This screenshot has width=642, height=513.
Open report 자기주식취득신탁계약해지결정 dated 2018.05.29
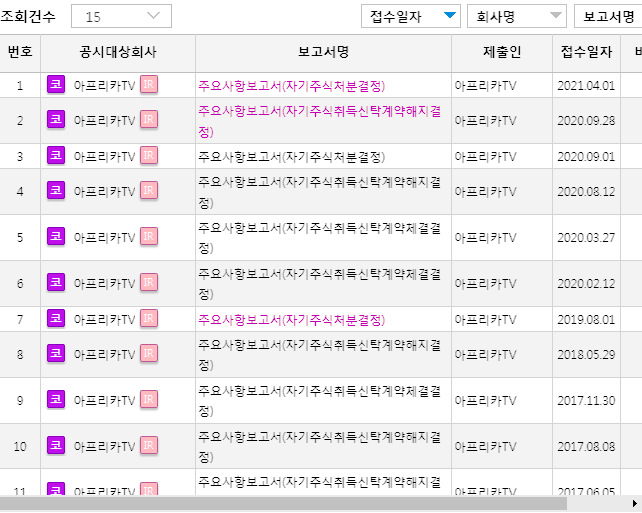click(319, 355)
